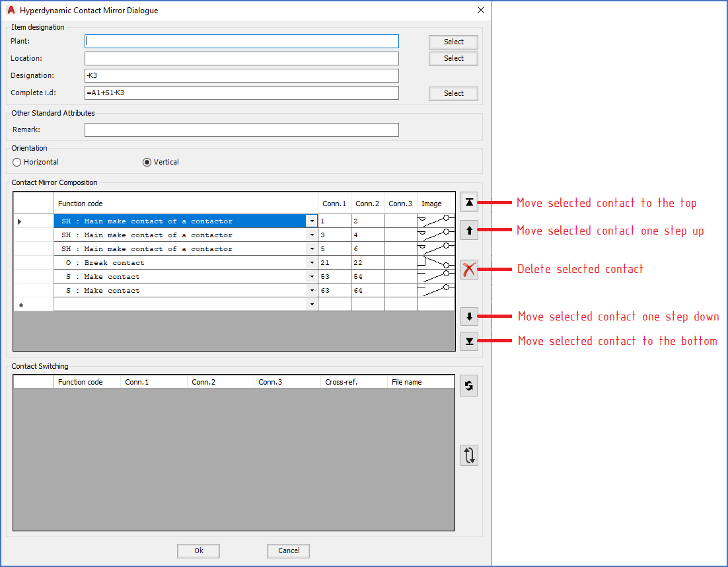The image size is (728, 567).
Task: Click move selected contact to top icon
Action: (469, 203)
